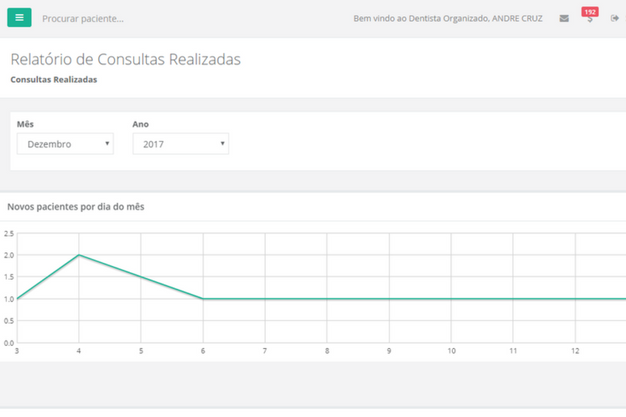Select the Consultas Realizadas breadcrumb

click(54, 79)
